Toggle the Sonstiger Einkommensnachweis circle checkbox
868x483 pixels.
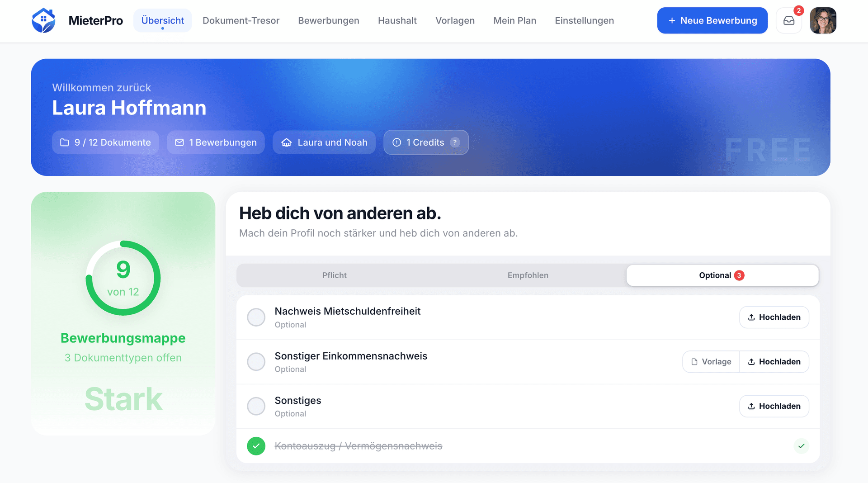pyautogui.click(x=256, y=362)
